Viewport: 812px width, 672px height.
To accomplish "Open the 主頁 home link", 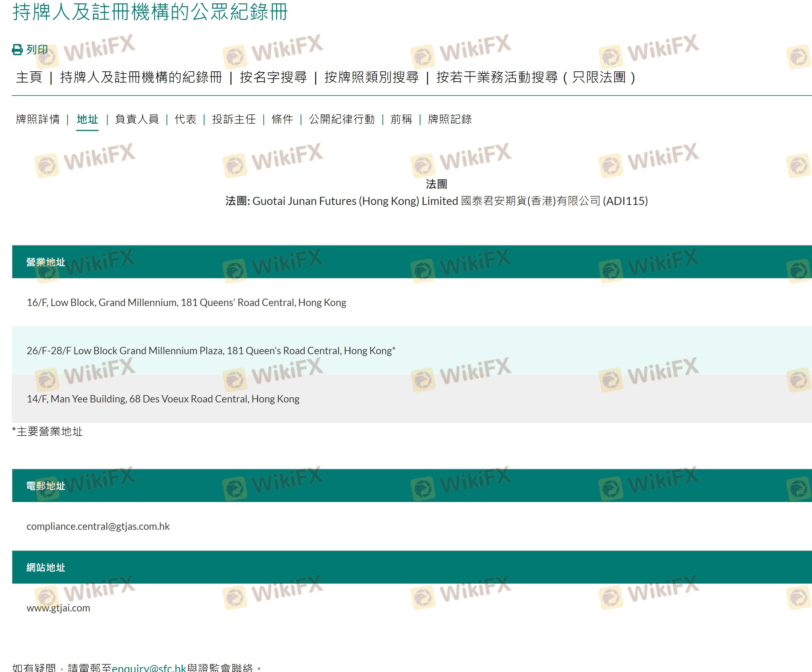I will 29,77.
